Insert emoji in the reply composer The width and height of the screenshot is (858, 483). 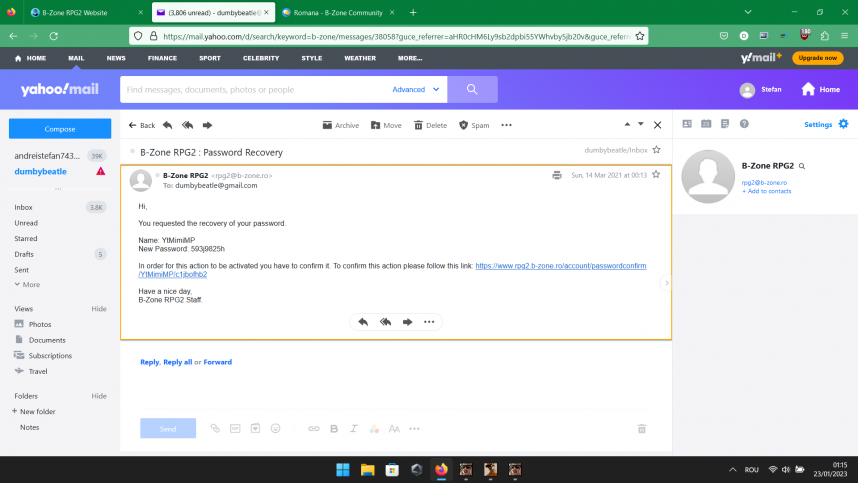276,429
